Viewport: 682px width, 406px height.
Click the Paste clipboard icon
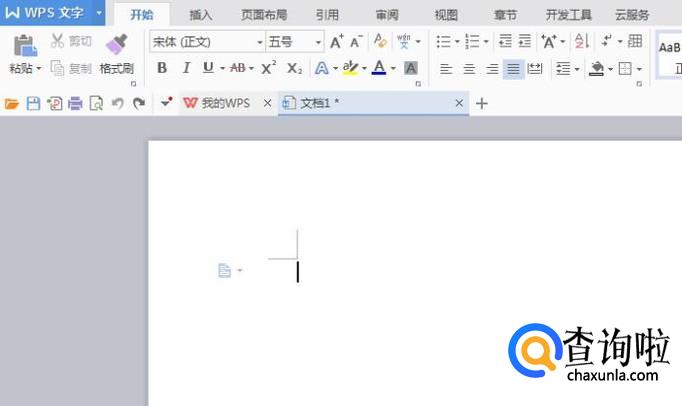[25, 45]
